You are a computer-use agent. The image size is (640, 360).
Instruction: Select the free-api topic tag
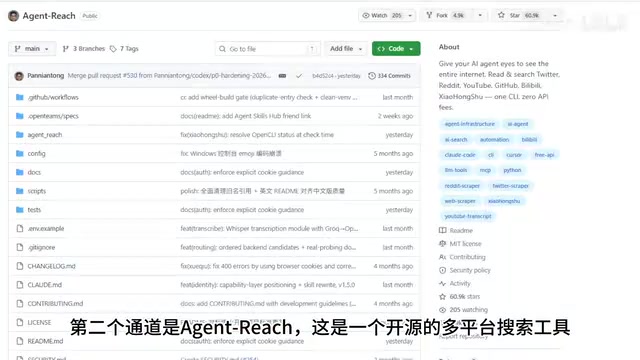[x=544, y=155]
